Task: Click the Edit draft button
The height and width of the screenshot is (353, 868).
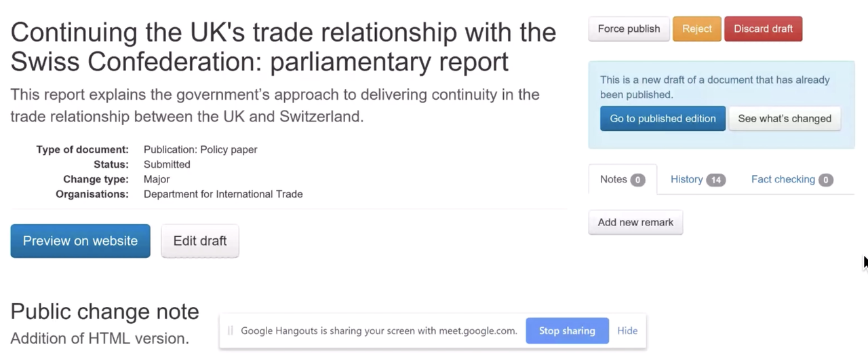Action: click(x=200, y=241)
